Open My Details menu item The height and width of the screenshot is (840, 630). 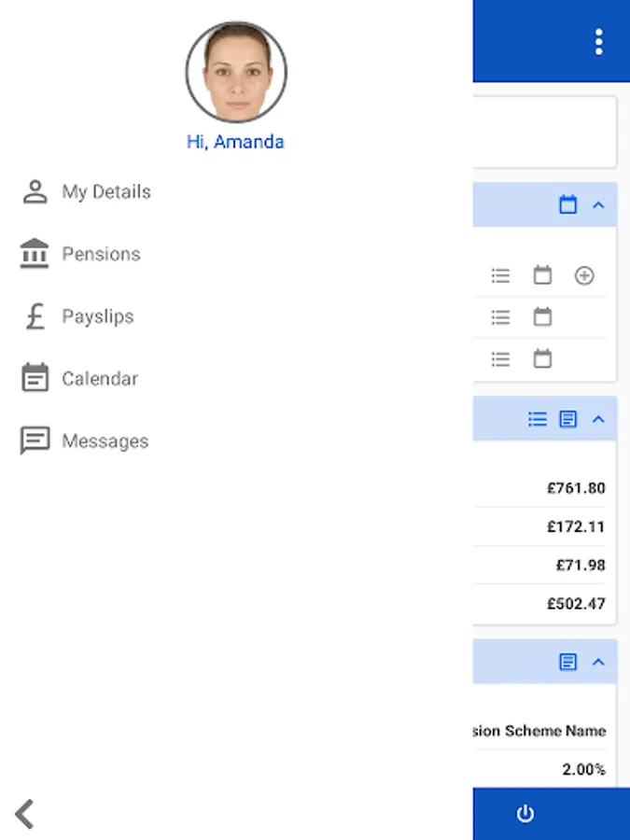[105, 192]
